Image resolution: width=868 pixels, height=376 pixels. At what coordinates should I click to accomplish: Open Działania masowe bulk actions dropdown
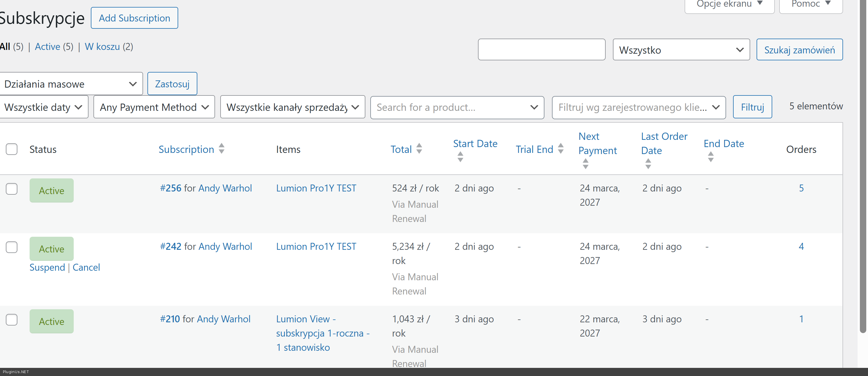[71, 84]
